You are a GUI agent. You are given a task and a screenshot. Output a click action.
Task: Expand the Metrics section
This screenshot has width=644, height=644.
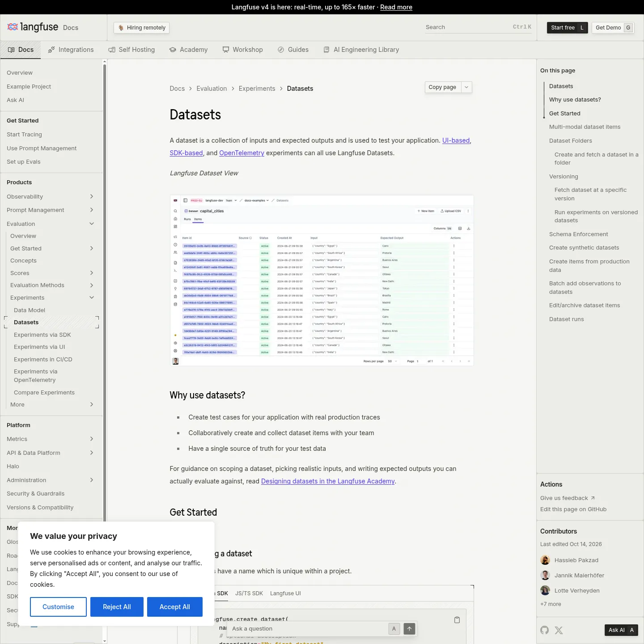(x=92, y=439)
